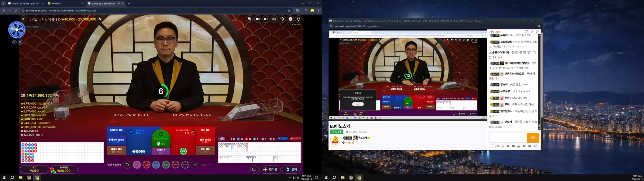Open the live chat icon in baccarat toolbar
This screenshot has height=181, width=644.
point(250,19)
